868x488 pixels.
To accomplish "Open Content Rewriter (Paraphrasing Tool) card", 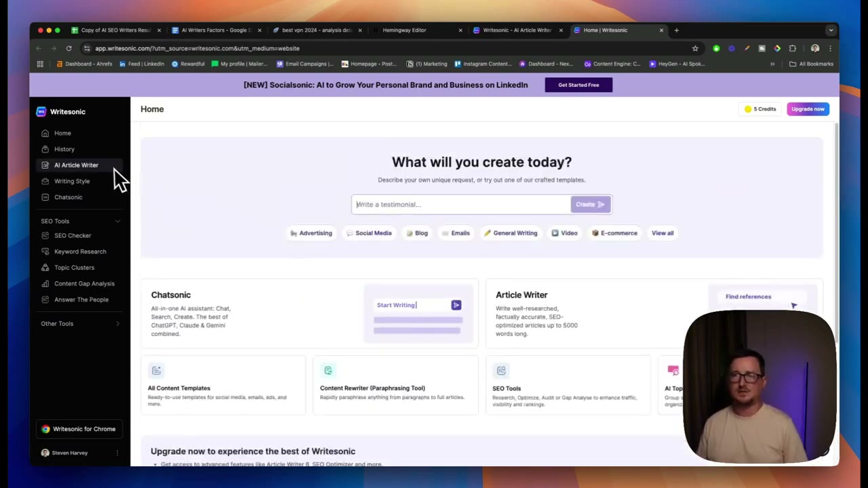I will (x=395, y=386).
